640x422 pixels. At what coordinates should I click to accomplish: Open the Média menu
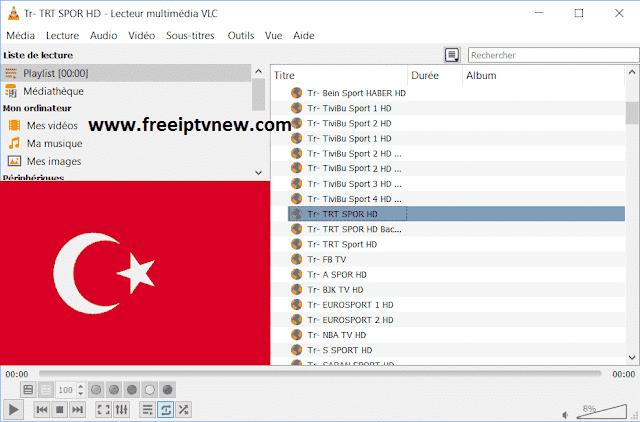pyautogui.click(x=20, y=36)
